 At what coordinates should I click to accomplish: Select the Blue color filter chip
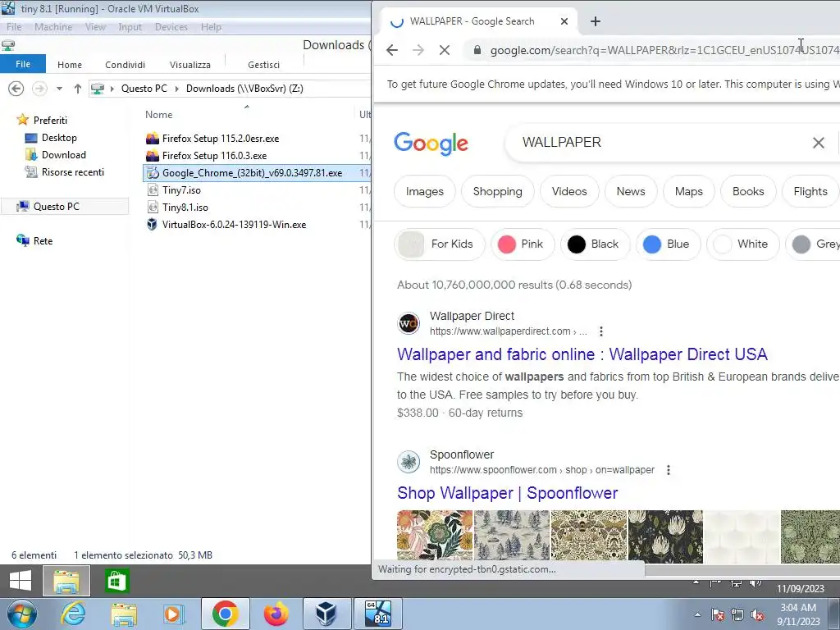tap(668, 244)
